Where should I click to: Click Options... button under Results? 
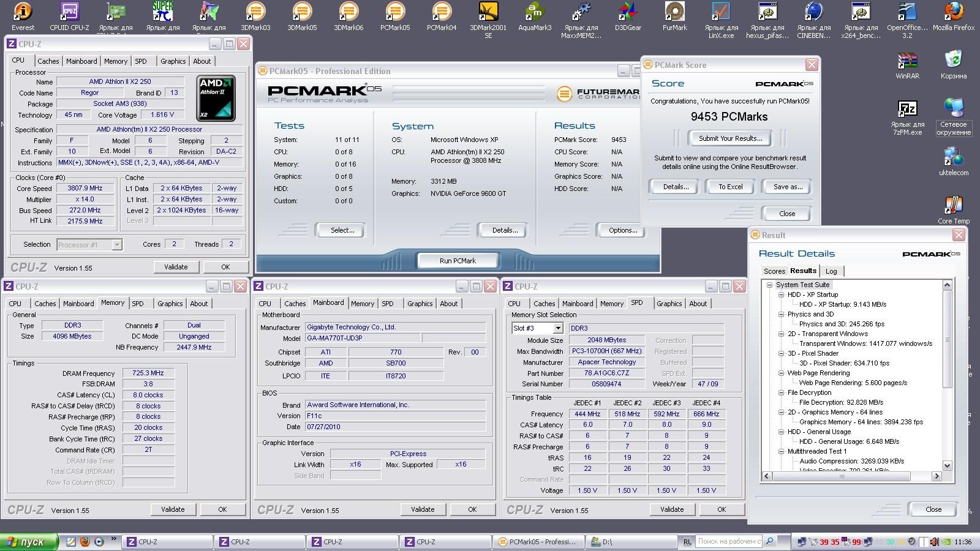623,230
